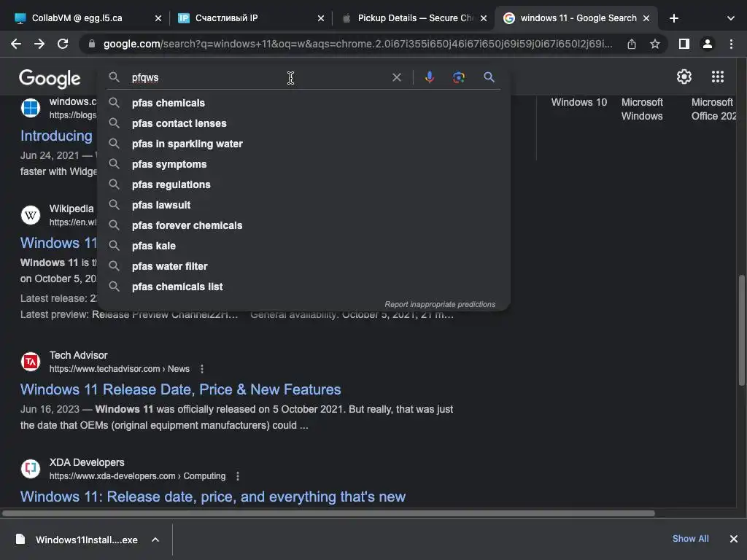Image resolution: width=747 pixels, height=560 pixels.
Task: Open the Microsoft Windows related search
Action: tap(642, 109)
